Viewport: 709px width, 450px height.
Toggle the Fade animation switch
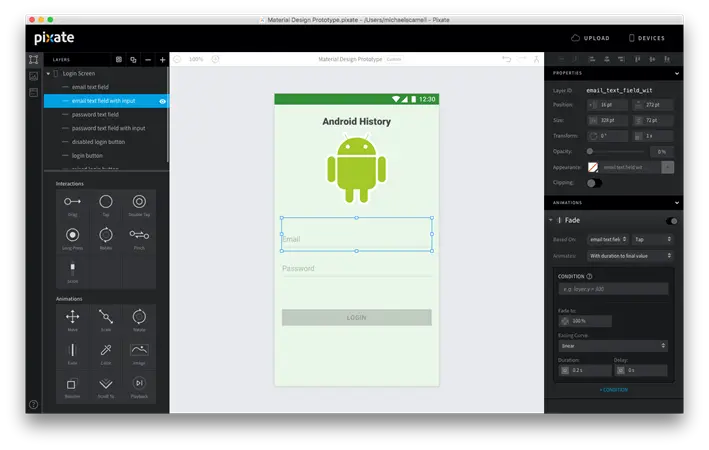click(x=671, y=221)
